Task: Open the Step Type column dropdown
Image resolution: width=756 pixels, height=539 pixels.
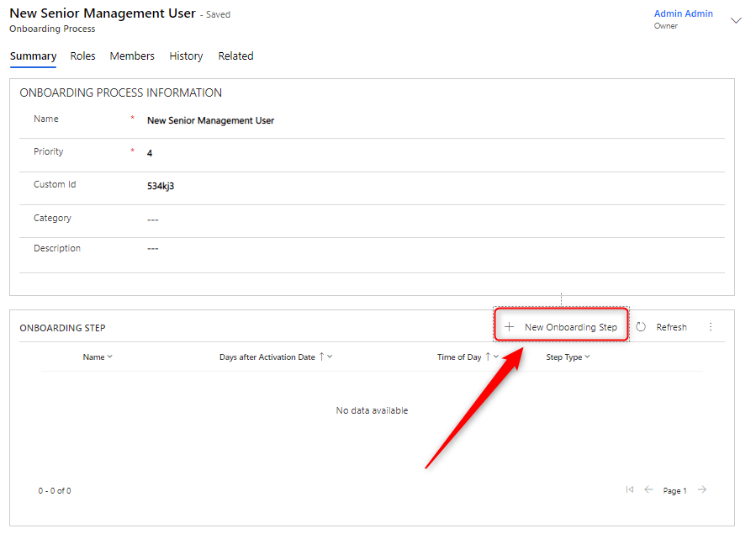Action: pyautogui.click(x=587, y=357)
